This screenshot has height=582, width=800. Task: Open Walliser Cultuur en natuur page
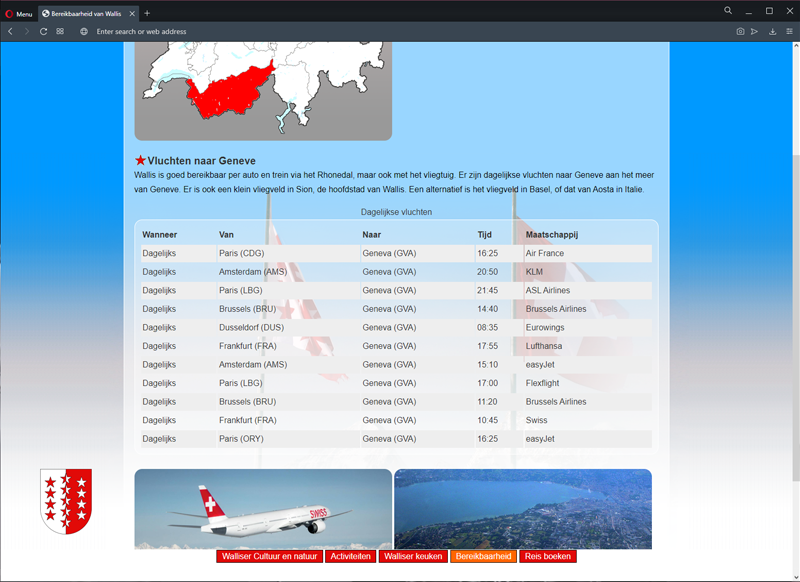click(269, 556)
